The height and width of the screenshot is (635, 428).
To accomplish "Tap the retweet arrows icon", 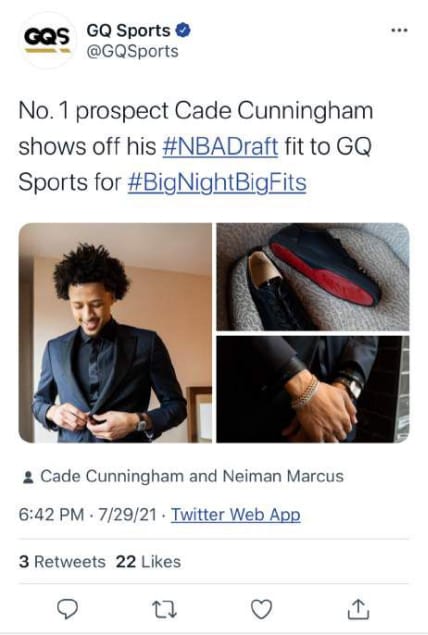I will pos(164,609).
